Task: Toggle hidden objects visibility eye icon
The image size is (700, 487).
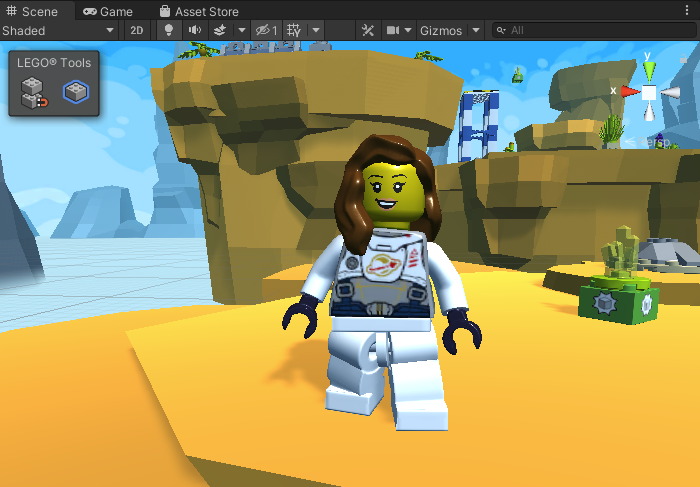Action: (265, 30)
